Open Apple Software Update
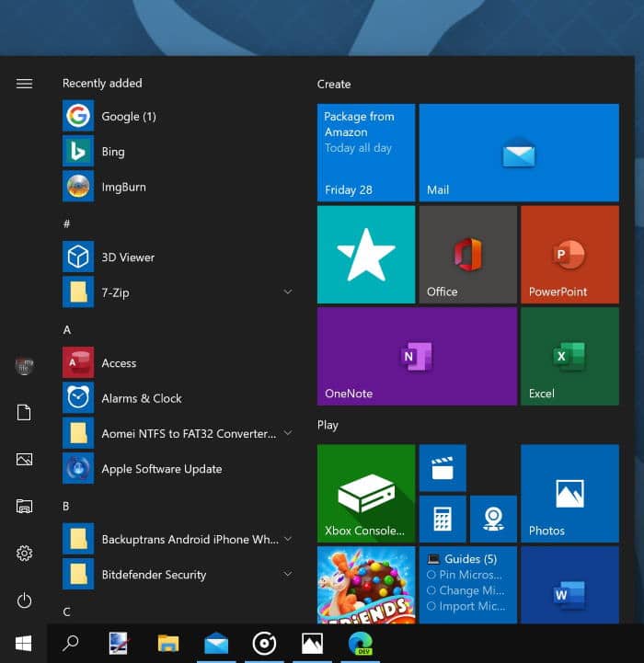Image resolution: width=644 pixels, height=663 pixels. click(178, 468)
